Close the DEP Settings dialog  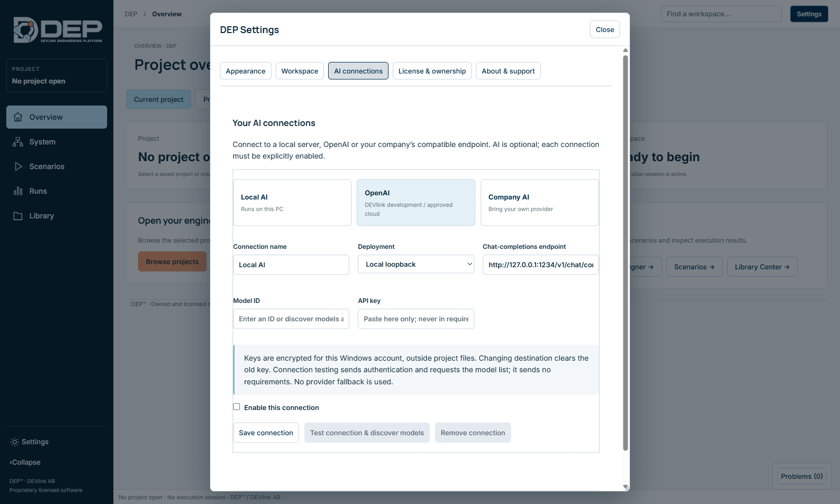click(x=605, y=29)
